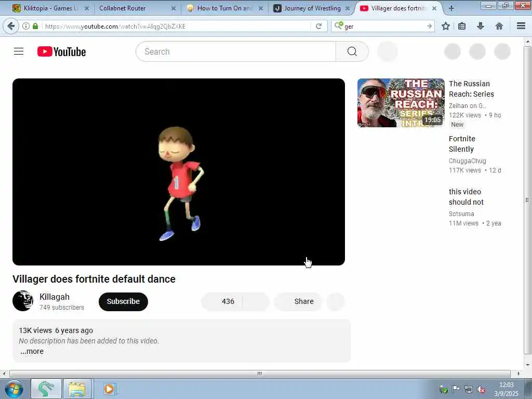This screenshot has height=399, width=532.
Task: Click the scroll down arrow
Action: pyautogui.click(x=527, y=365)
